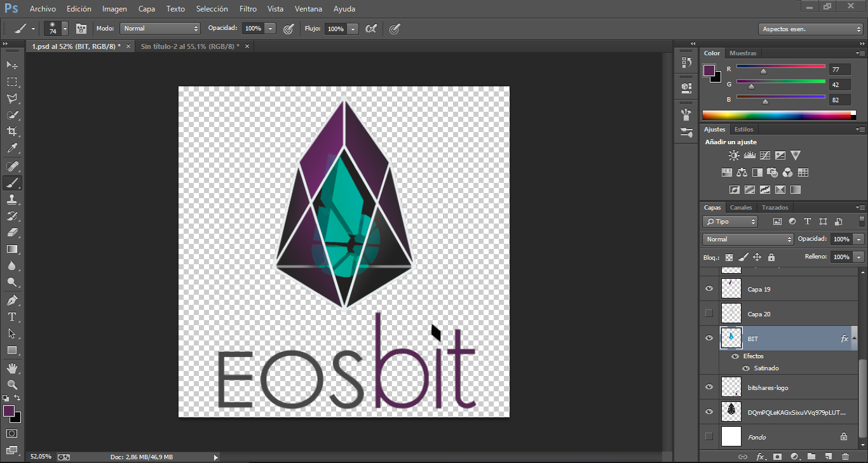Switch to the Canales tab
The image size is (868, 463).
(741, 208)
